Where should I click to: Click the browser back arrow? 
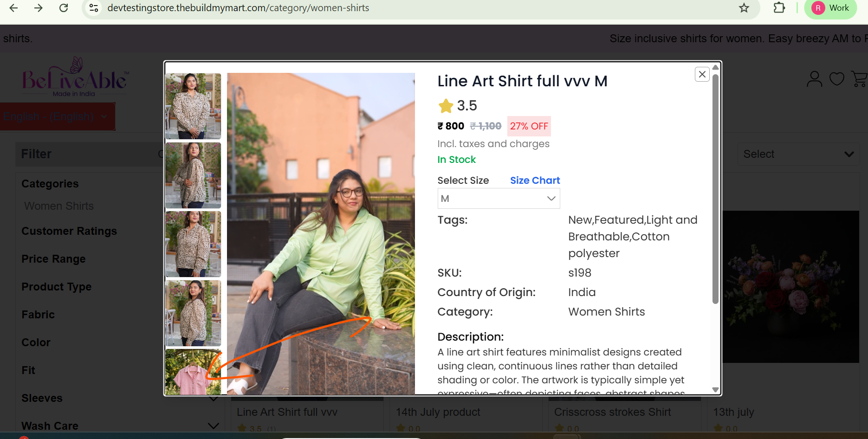click(x=13, y=8)
